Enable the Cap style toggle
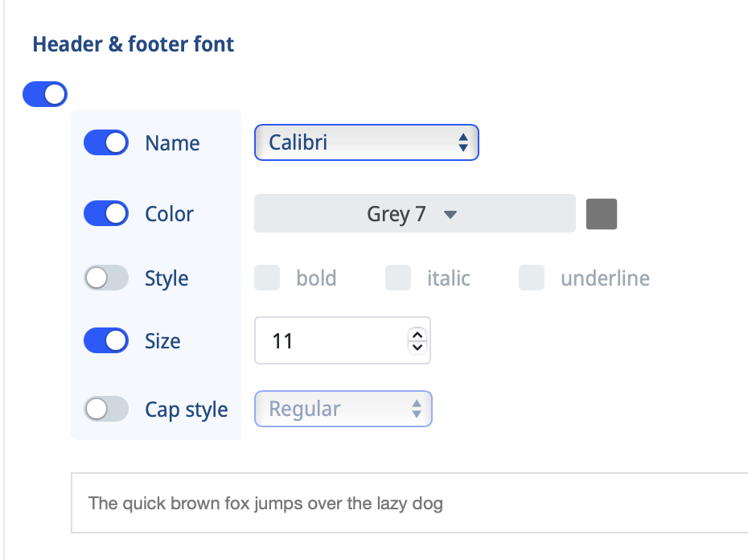 106,409
